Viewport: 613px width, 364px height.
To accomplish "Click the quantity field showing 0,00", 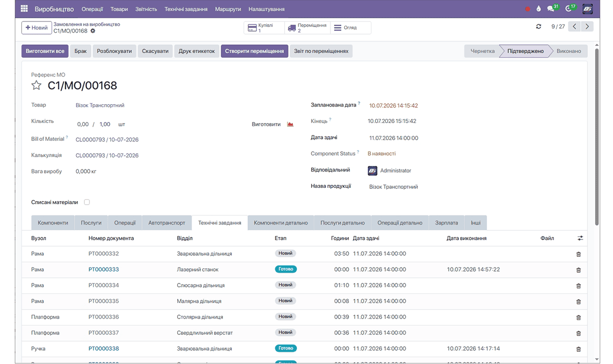I will point(83,124).
